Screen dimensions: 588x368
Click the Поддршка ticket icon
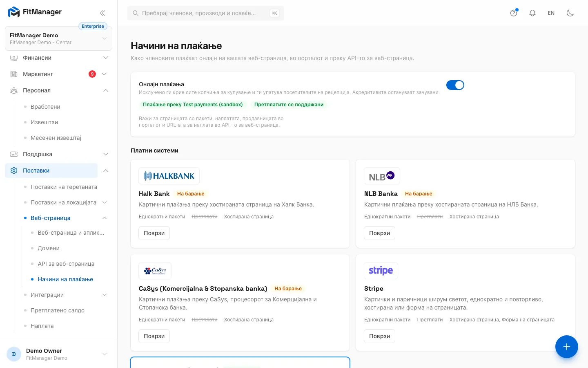[x=14, y=154]
